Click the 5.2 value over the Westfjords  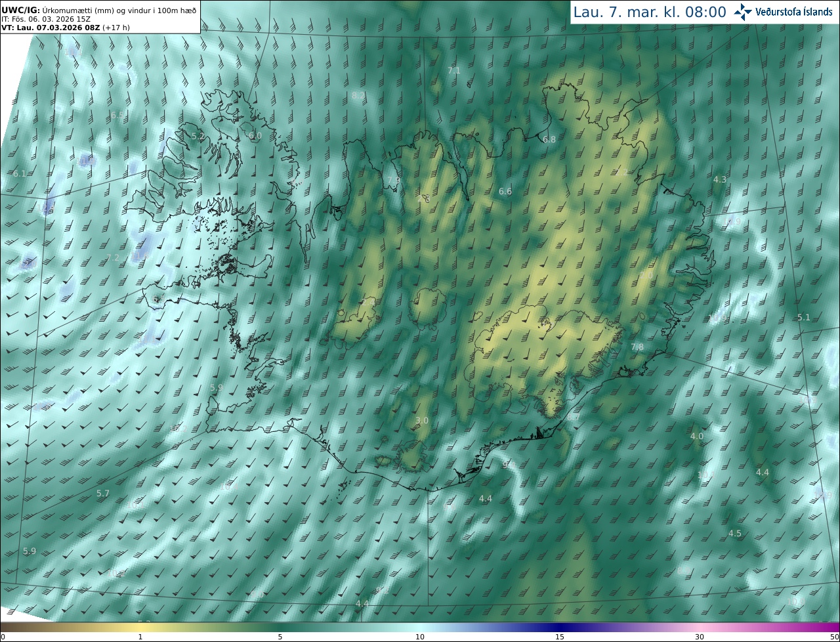coord(198,136)
